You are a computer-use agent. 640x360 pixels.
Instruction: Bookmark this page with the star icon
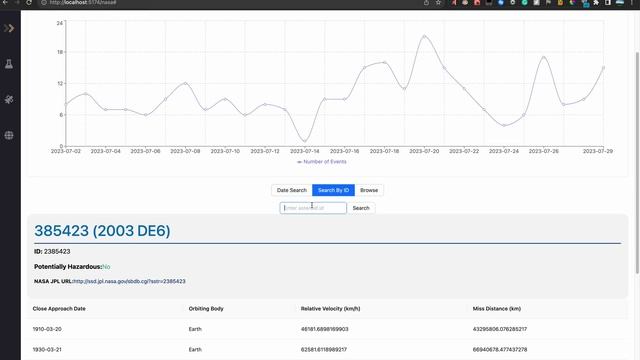click(438, 2)
